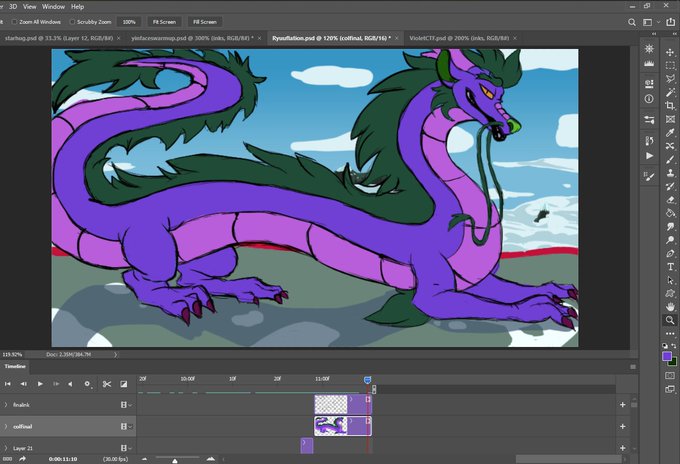Select the Eraser tool
The height and width of the screenshot is (464, 680).
coord(670,200)
